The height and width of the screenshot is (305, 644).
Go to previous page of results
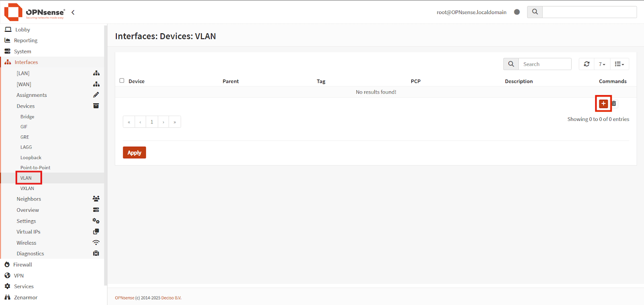[140, 122]
